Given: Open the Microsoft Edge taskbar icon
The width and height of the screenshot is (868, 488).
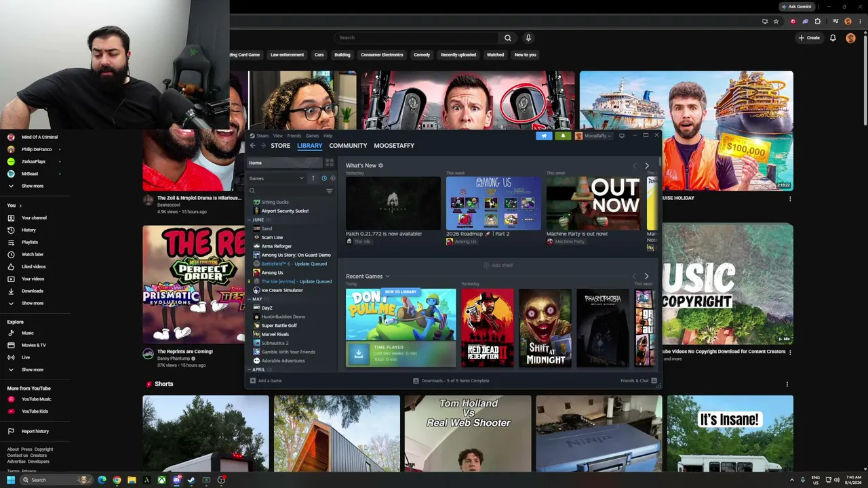Looking at the screenshot, I should pyautogui.click(x=102, y=480).
